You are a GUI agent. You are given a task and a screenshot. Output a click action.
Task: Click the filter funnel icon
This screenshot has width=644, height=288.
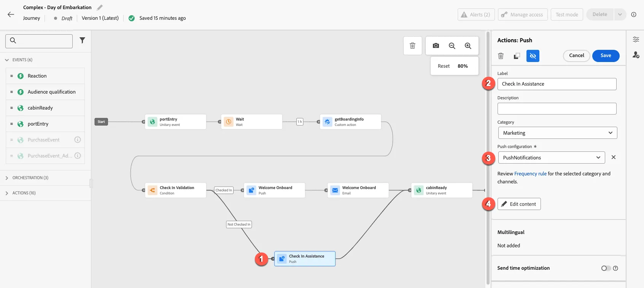(x=82, y=40)
